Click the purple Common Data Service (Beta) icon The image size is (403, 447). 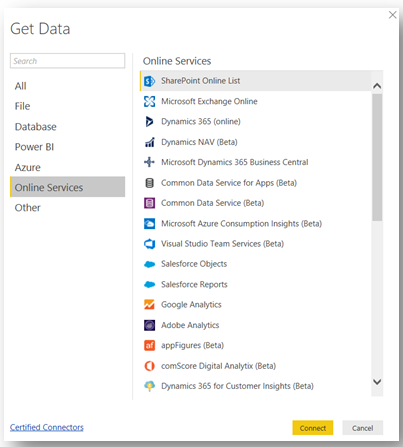(x=149, y=203)
